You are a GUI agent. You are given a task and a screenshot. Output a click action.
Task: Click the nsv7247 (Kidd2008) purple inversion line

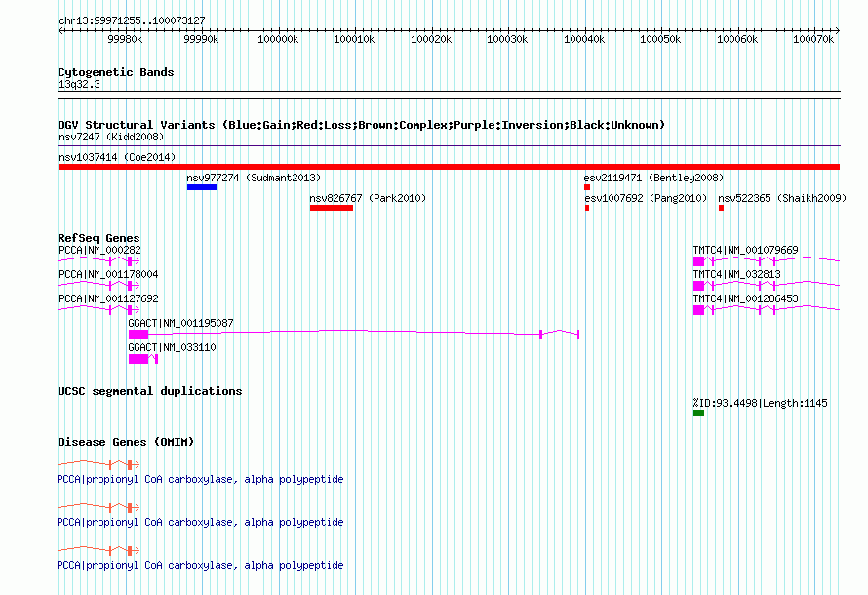point(449,146)
